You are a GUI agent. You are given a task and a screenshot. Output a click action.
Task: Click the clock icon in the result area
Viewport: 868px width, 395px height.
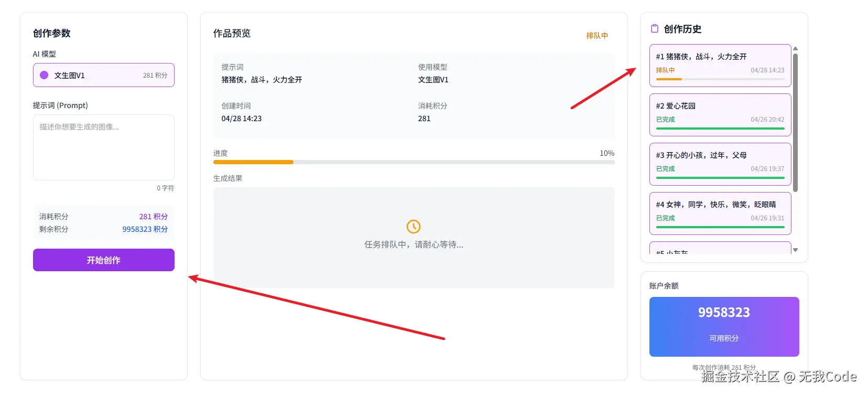(x=414, y=227)
